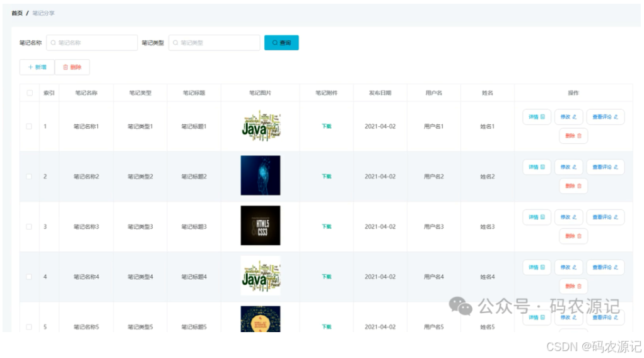Focus the 笔记类型 search input field

[x=214, y=43]
